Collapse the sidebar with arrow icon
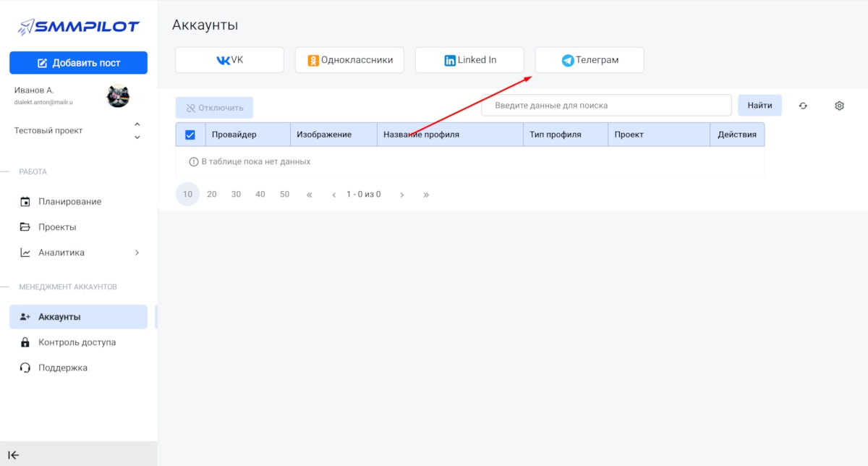Screen dimensions: 868x466 pos(14,455)
